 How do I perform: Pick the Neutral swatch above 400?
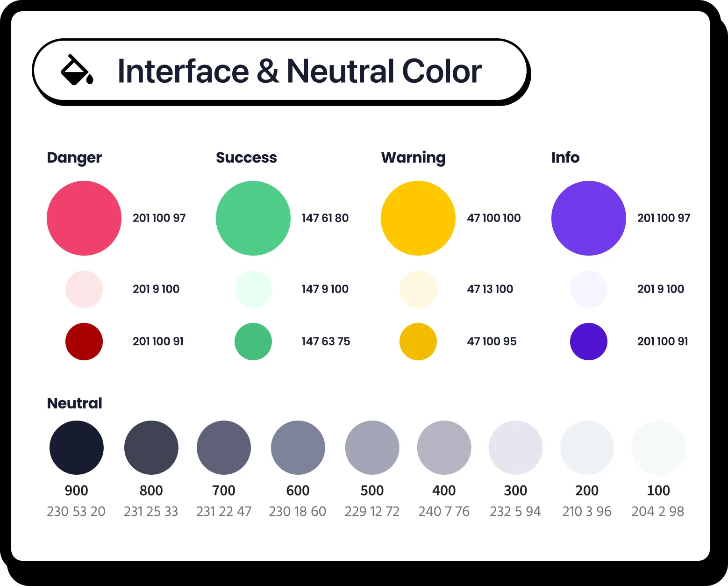[x=444, y=448]
